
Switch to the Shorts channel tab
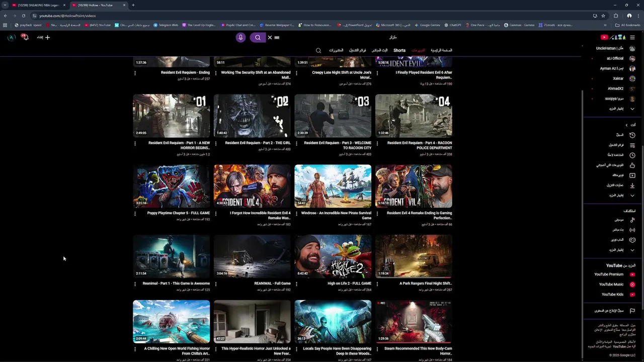click(399, 50)
